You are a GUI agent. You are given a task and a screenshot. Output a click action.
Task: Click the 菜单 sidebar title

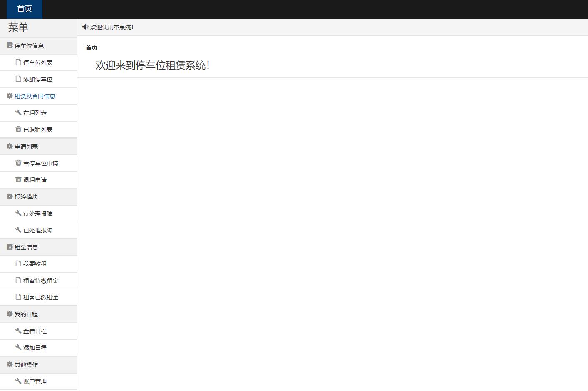(18, 27)
